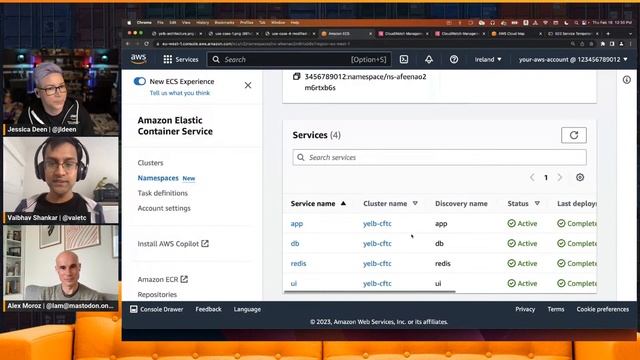Image resolution: width=640 pixels, height=360 pixels.
Task: Switch to the AWS Cloud Map browser tab
Action: point(516,34)
